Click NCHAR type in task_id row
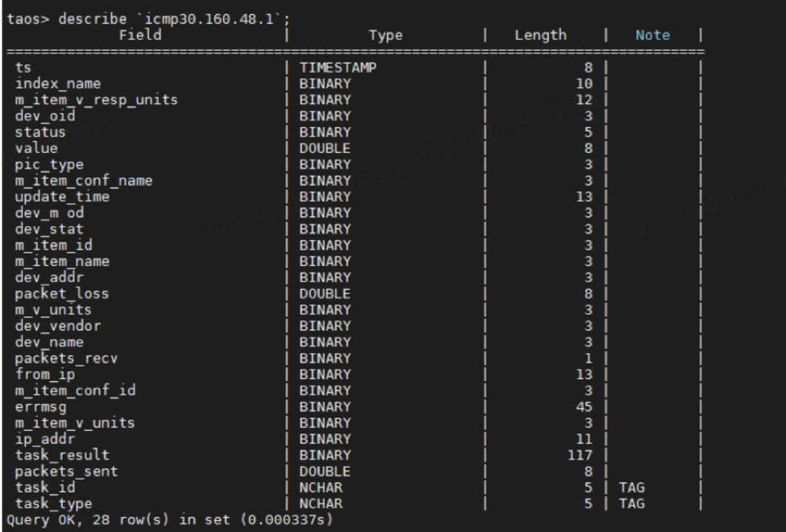Viewport: 786px width, 532px height. click(x=321, y=488)
